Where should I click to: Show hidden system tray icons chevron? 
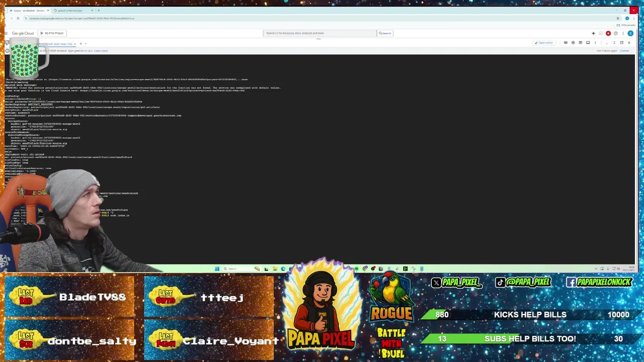coord(596,269)
